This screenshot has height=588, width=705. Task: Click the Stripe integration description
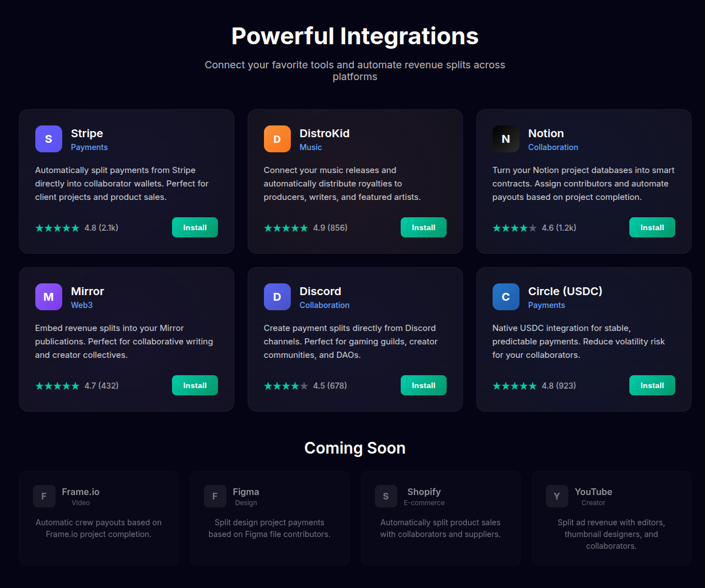tap(122, 184)
